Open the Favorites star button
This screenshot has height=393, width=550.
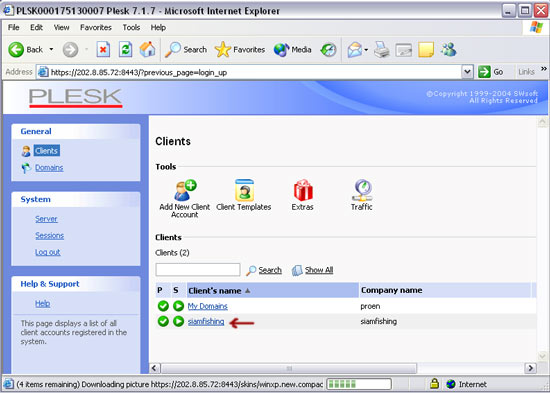tap(240, 49)
